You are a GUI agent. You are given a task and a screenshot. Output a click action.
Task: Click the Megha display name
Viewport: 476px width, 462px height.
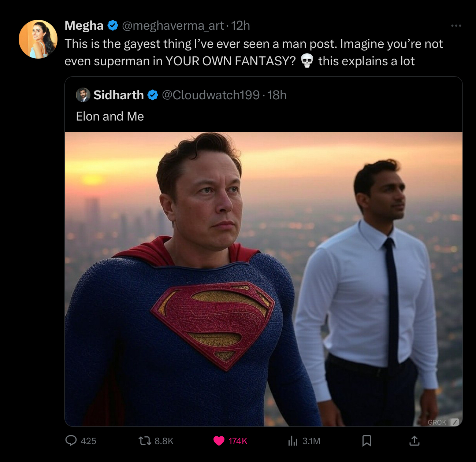click(x=84, y=26)
